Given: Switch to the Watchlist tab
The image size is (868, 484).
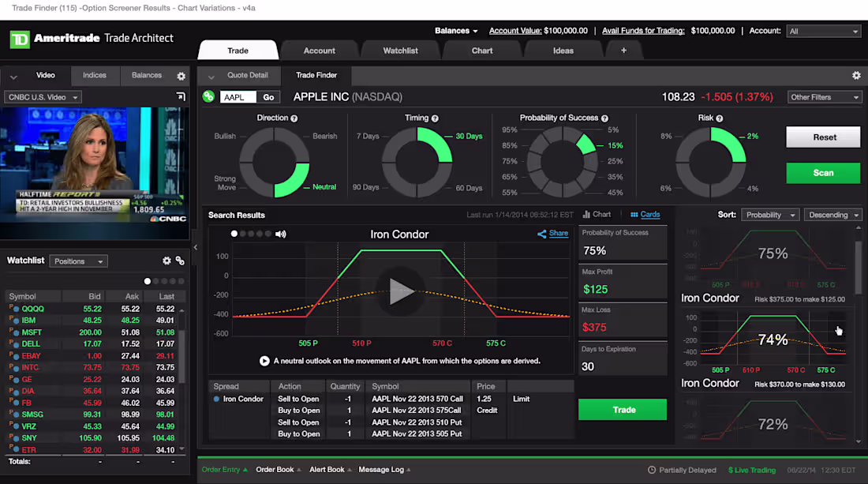Looking at the screenshot, I should click(x=400, y=50).
